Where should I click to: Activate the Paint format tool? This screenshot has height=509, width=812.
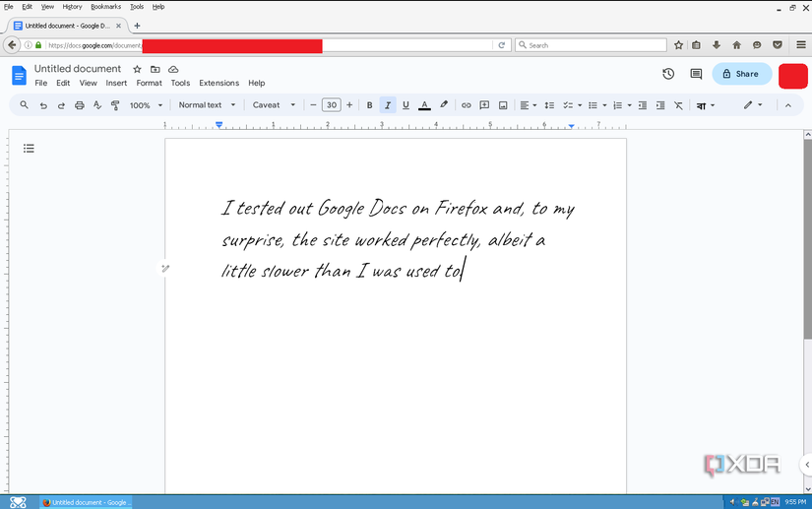[x=115, y=105]
